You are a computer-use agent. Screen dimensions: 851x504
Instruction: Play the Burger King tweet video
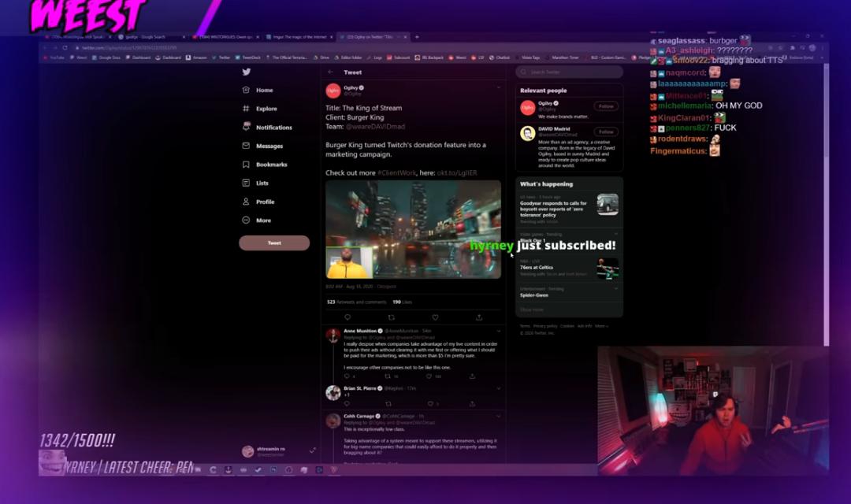(x=413, y=229)
